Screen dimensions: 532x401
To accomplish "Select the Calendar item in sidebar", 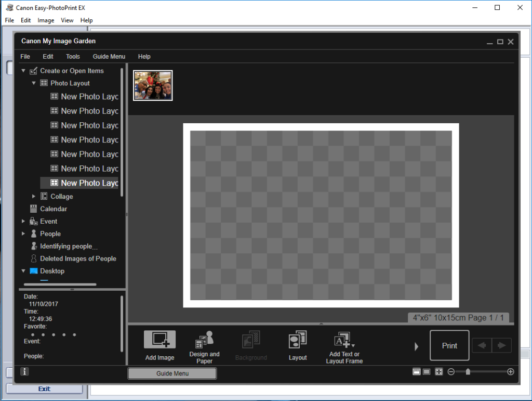I will point(54,209).
